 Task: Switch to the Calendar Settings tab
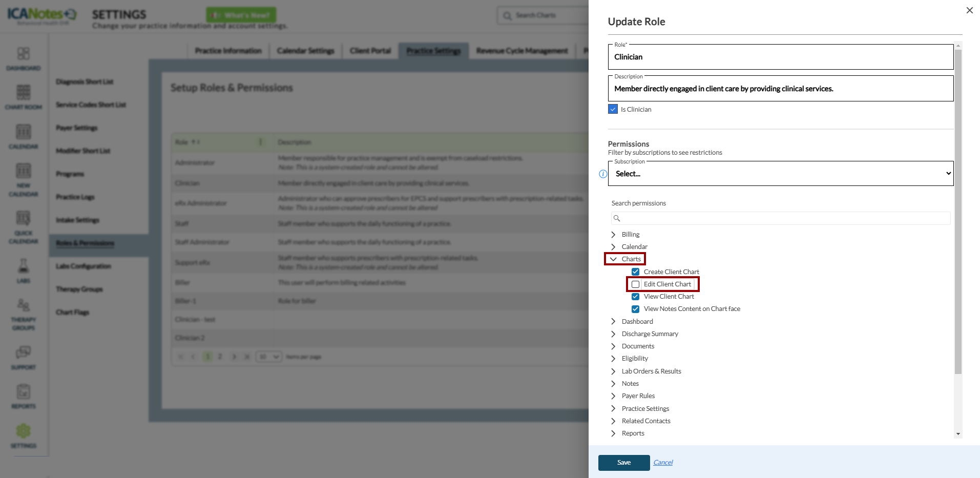305,51
